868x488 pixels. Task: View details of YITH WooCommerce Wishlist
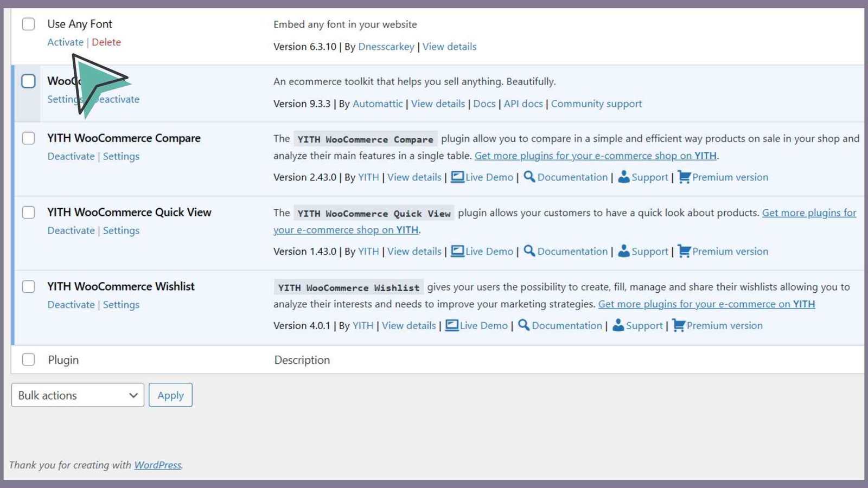(409, 326)
